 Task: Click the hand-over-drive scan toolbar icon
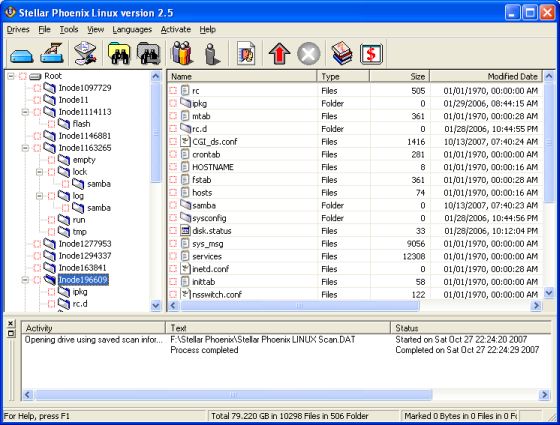[x=52, y=54]
